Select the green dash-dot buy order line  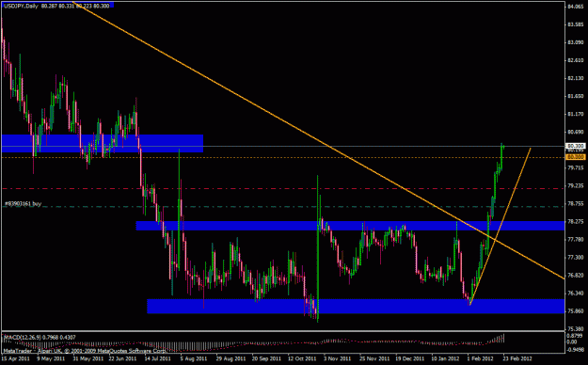pyautogui.click(x=283, y=207)
